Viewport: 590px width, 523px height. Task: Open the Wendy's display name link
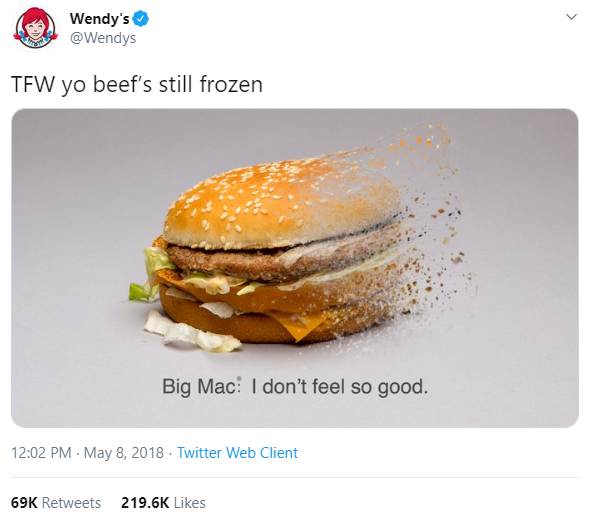[x=100, y=18]
